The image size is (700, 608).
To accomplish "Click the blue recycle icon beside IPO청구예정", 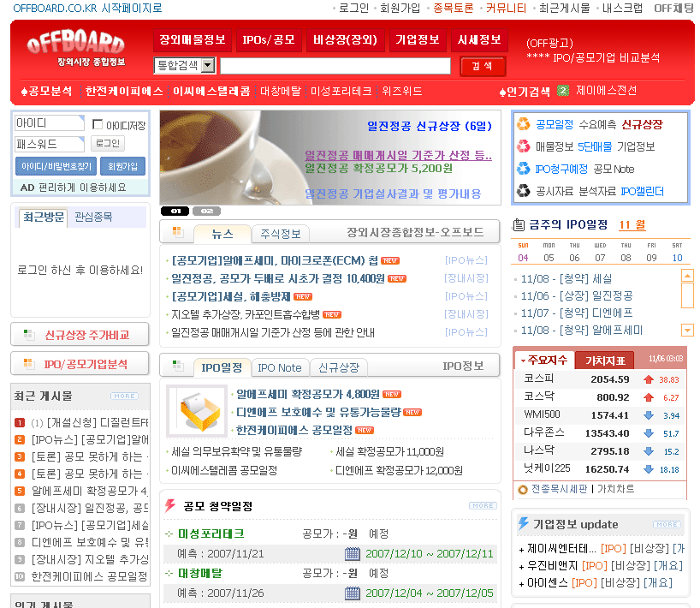I will tap(523, 169).
